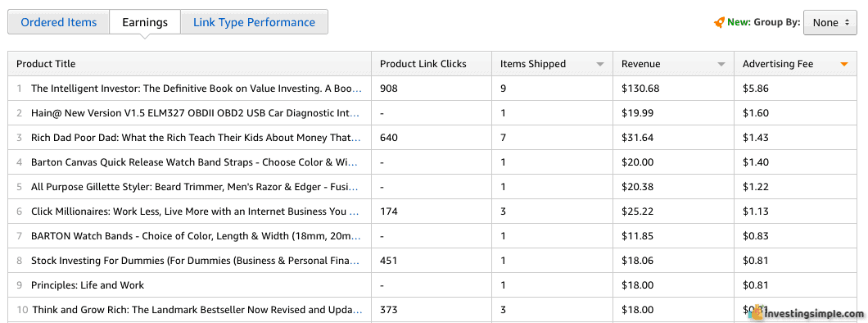Open the Group By None dropdown
The image size is (868, 323).
pyautogui.click(x=830, y=23)
